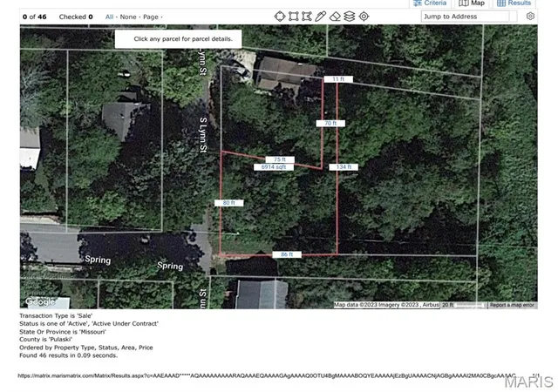Click the Map data ©2023 attribution text

(x=386, y=305)
